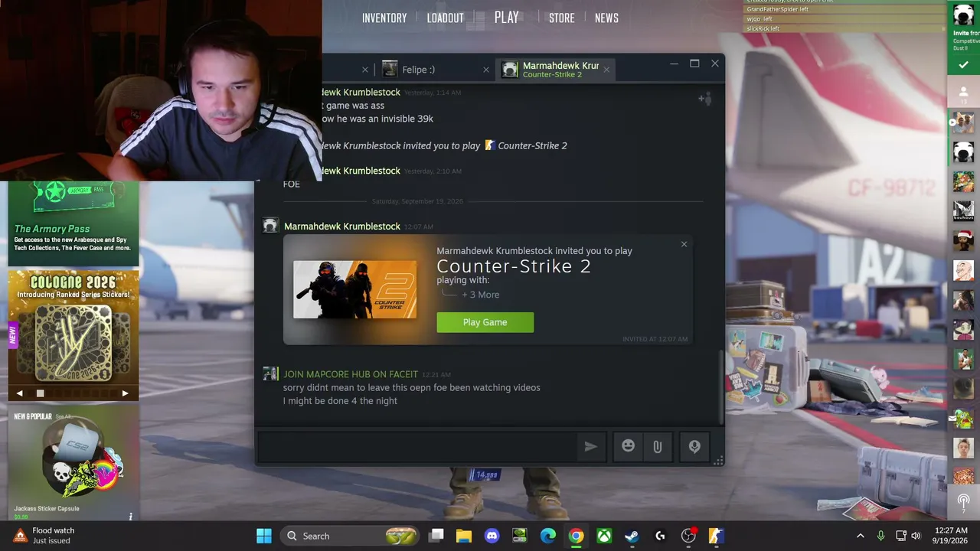Dismiss the Counter-Strike 2 invite card
Screen dimensions: 980x551
point(684,244)
